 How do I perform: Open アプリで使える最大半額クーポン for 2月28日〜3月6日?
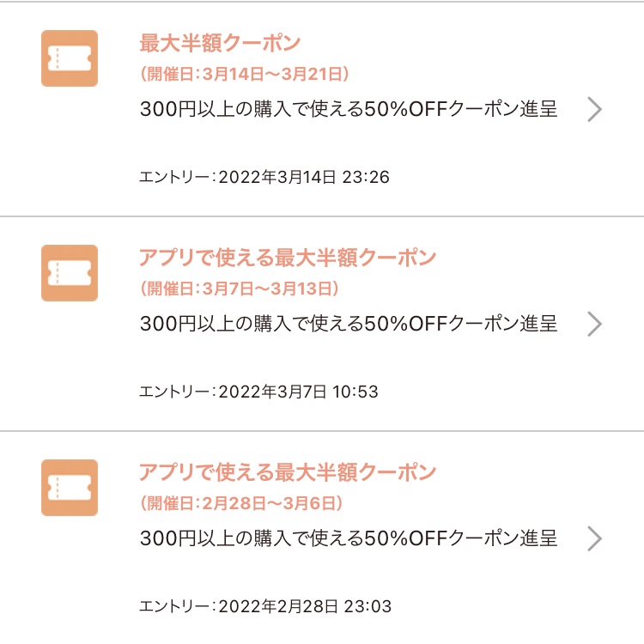coord(288,472)
